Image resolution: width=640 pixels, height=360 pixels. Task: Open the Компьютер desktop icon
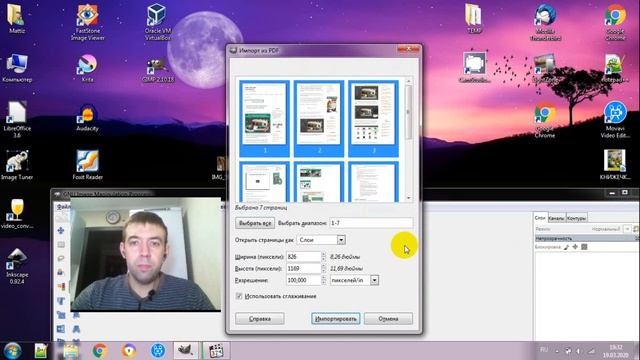tap(17, 68)
